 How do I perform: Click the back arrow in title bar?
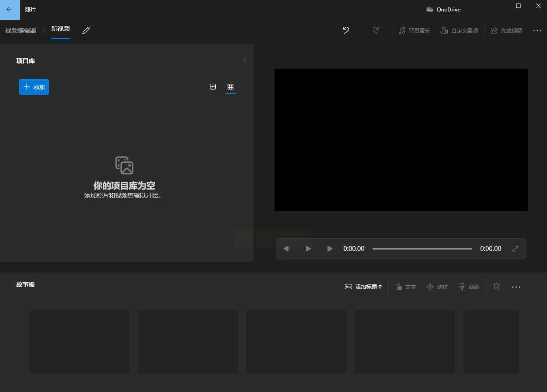(x=9, y=9)
